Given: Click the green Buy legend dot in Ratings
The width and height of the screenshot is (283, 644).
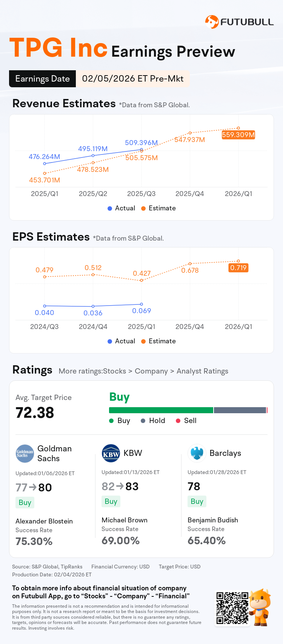Looking at the screenshot, I should pos(111,421).
